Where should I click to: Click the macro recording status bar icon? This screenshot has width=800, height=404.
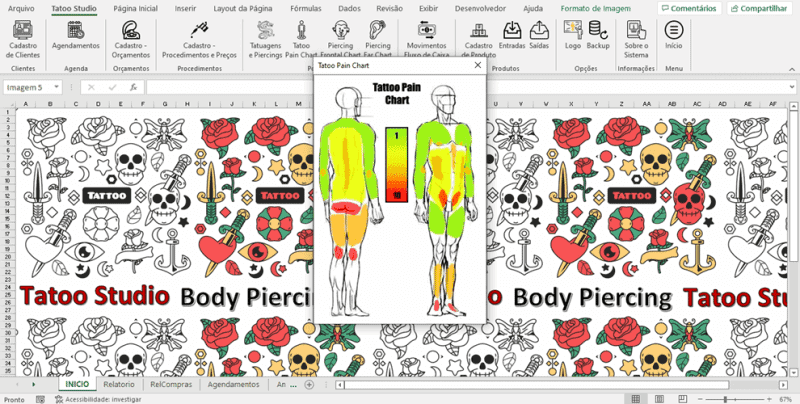tap(40, 399)
